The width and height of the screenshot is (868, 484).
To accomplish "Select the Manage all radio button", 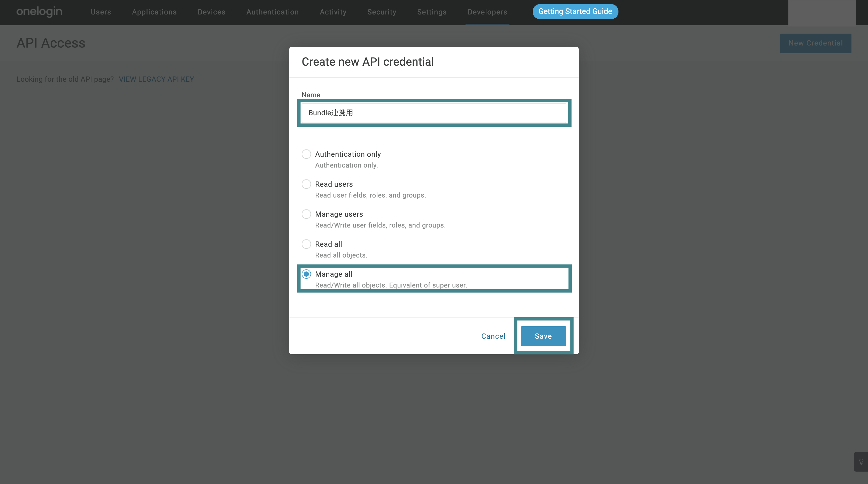I will click(306, 274).
